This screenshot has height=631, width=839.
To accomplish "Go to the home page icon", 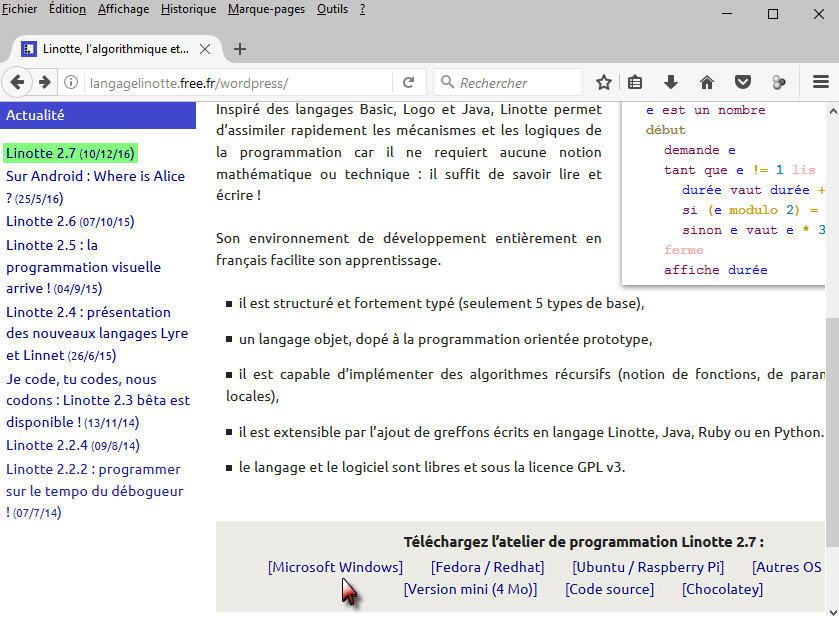I will [707, 82].
